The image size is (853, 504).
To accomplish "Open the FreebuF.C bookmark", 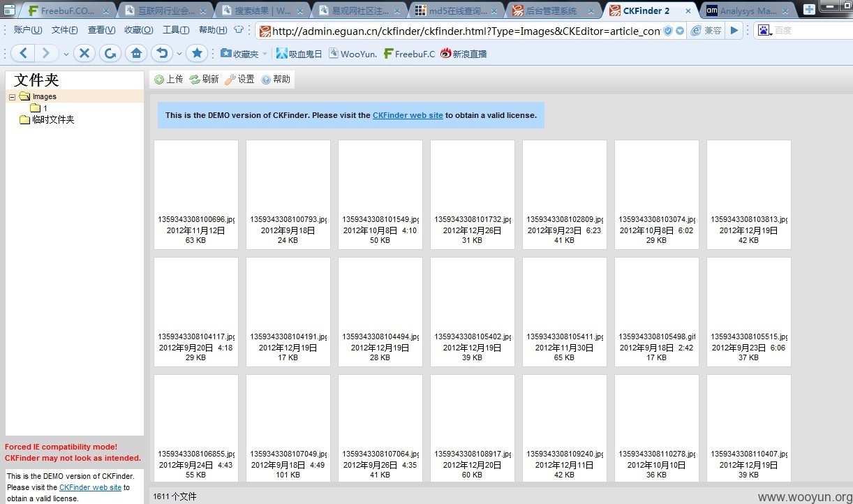I will coord(408,54).
